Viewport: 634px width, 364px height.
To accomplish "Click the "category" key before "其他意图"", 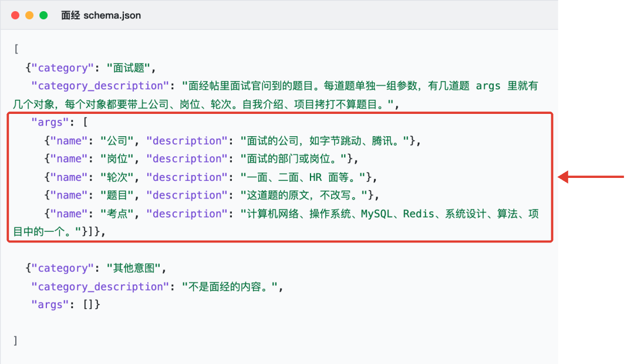I will point(63,268).
